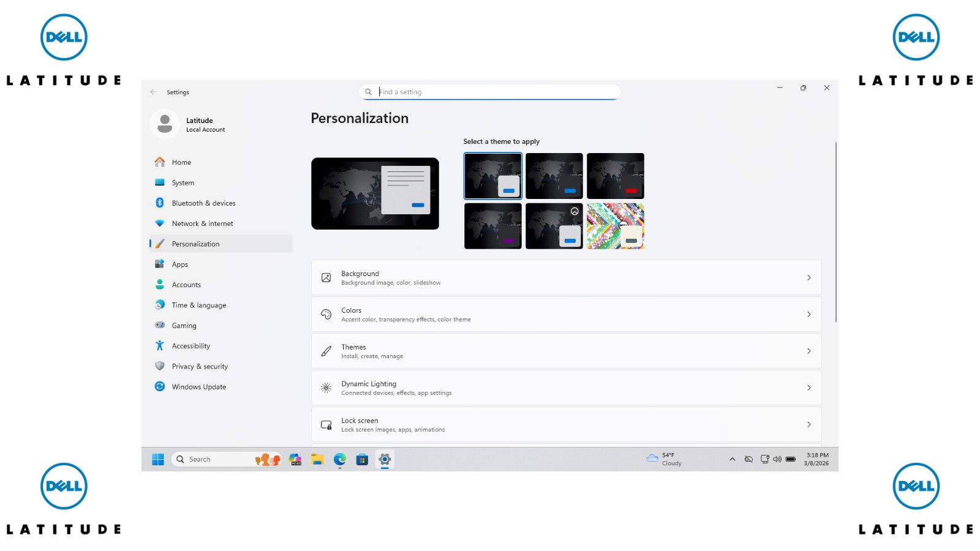Go to the System settings page

[x=221, y=182]
